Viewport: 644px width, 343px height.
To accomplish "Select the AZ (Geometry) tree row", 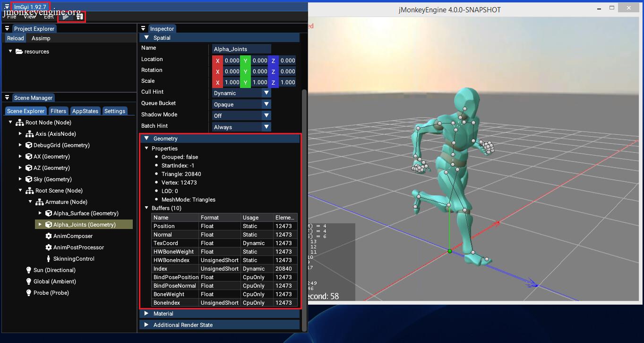I will (52, 168).
